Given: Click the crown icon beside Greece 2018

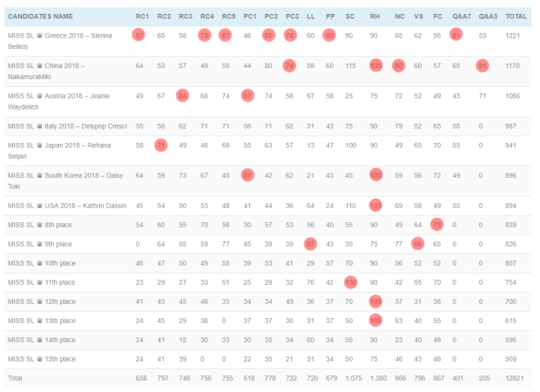Looking at the screenshot, I should (39, 36).
